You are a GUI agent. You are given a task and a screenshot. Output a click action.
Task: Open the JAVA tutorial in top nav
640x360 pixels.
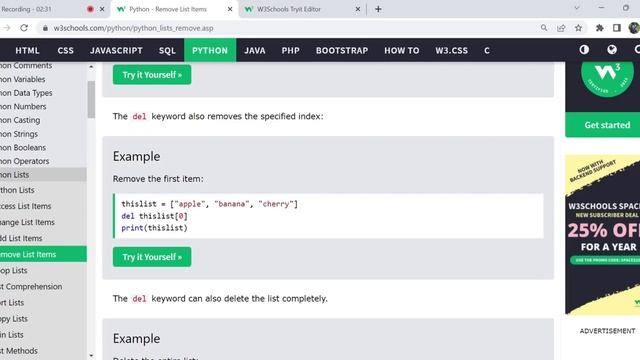(255, 50)
